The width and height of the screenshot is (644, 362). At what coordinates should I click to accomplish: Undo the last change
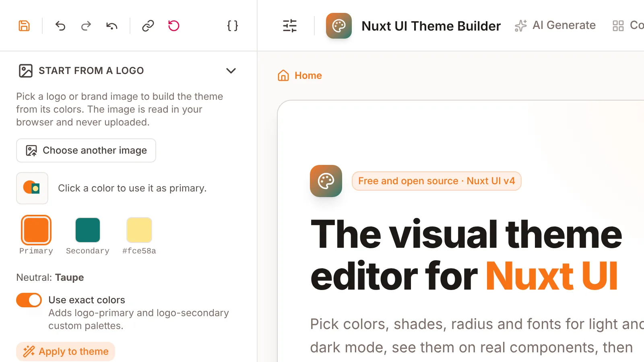60,26
